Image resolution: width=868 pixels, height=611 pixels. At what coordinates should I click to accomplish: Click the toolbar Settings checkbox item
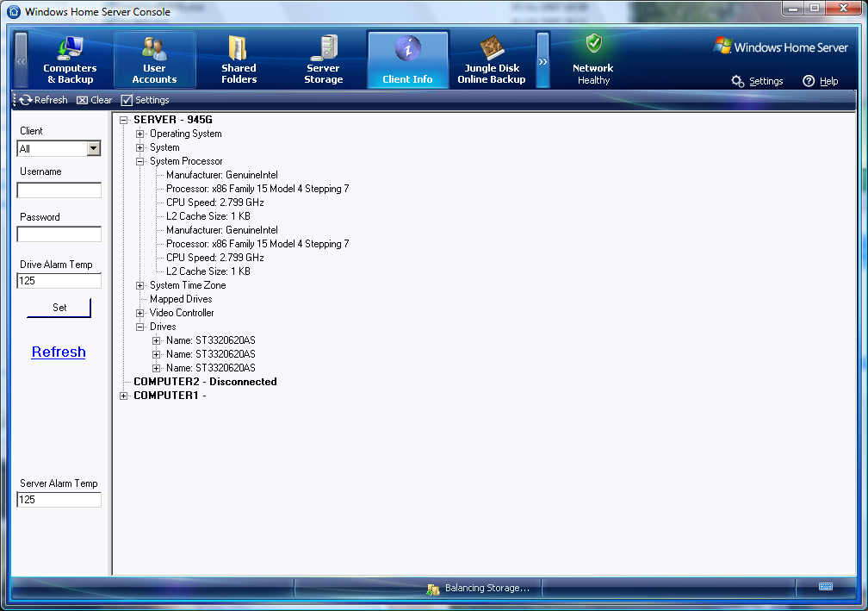145,100
